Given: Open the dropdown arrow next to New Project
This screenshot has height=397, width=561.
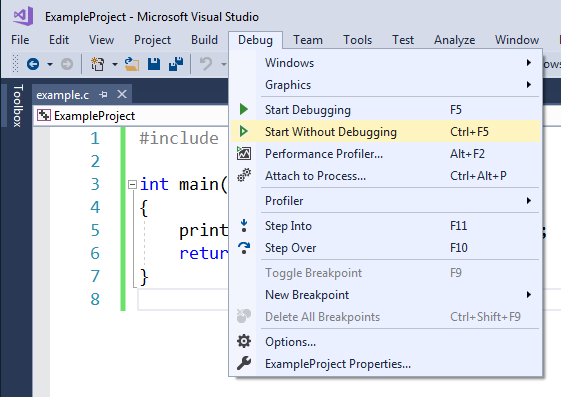Looking at the screenshot, I should (x=114, y=64).
